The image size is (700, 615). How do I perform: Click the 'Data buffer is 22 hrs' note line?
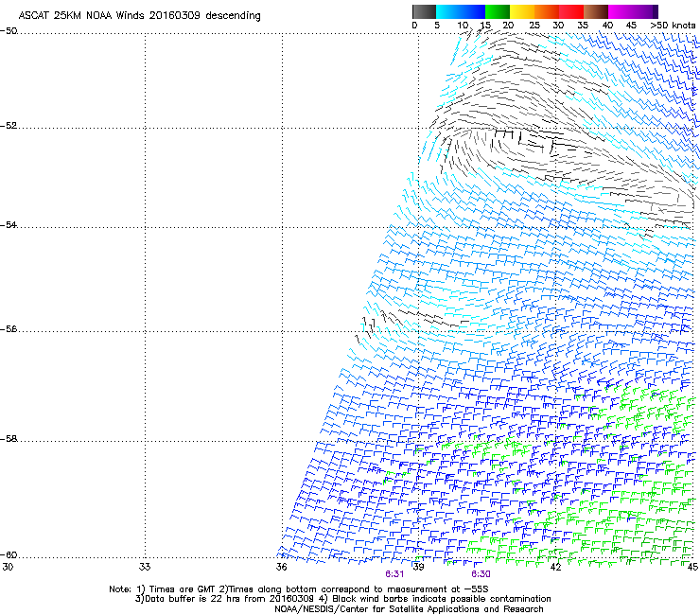coord(342,599)
